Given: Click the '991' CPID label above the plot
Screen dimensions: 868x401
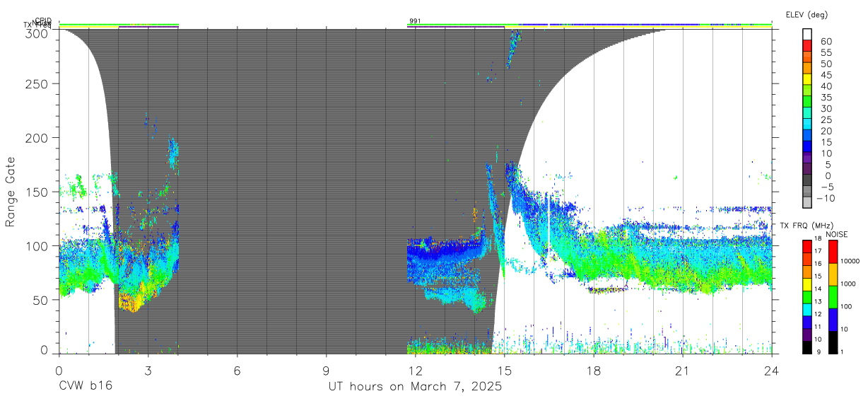Looking at the screenshot, I should (415, 21).
